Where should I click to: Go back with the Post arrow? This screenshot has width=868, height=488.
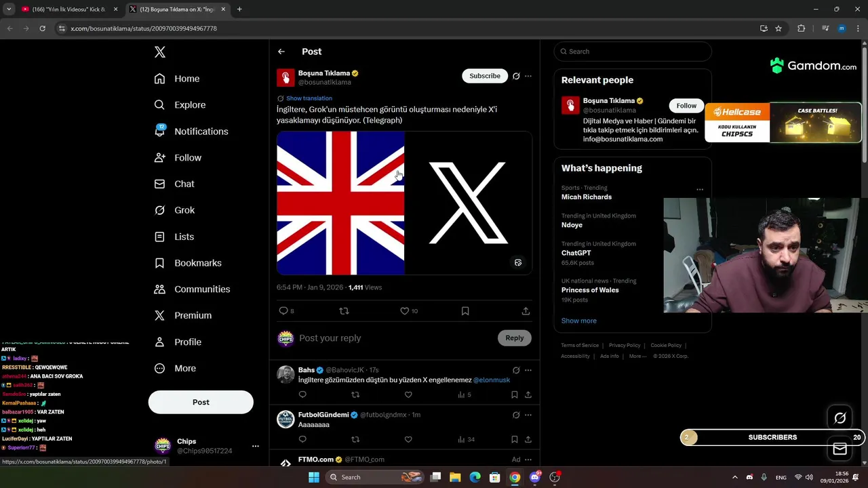pos(281,52)
